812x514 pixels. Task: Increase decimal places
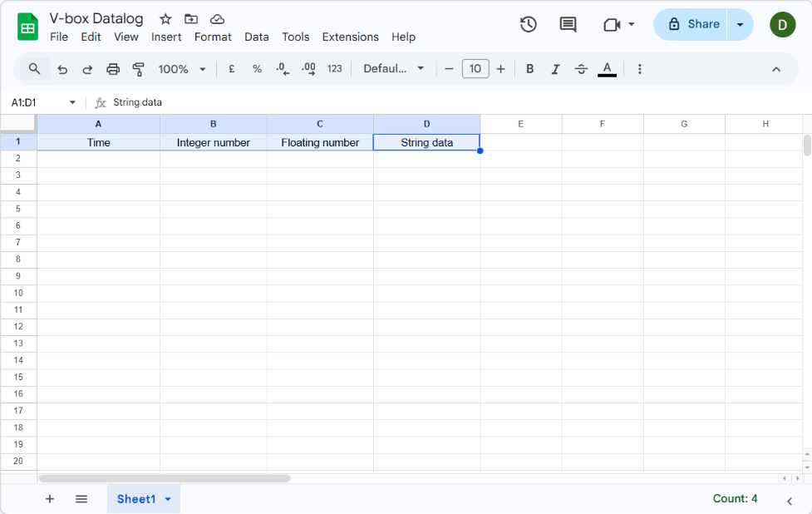[308, 69]
